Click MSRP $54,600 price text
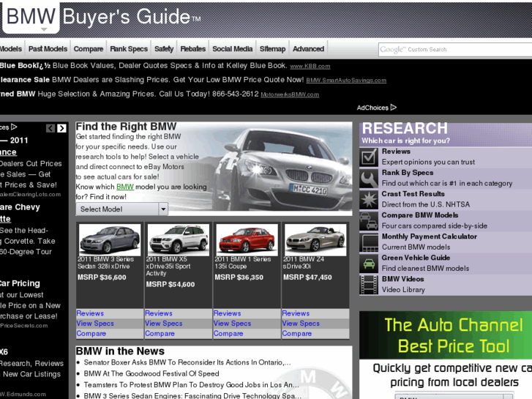 pyautogui.click(x=171, y=285)
